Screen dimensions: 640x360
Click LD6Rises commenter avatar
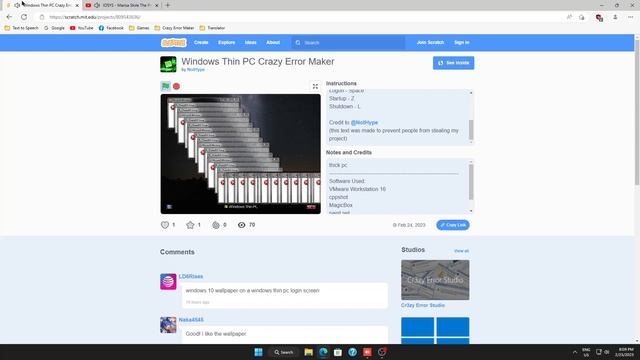(168, 282)
